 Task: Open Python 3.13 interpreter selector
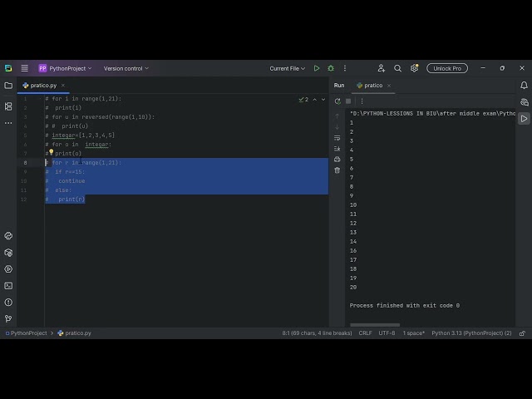[471, 333]
